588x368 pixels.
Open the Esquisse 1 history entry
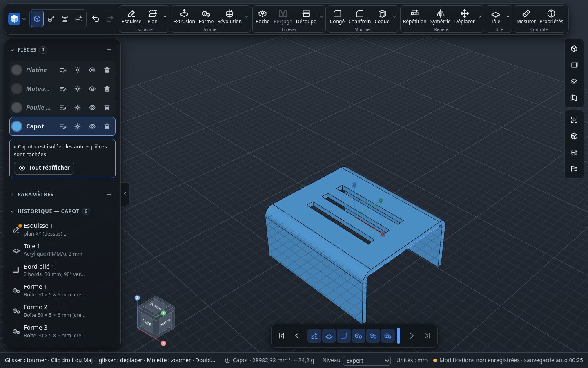click(62, 229)
